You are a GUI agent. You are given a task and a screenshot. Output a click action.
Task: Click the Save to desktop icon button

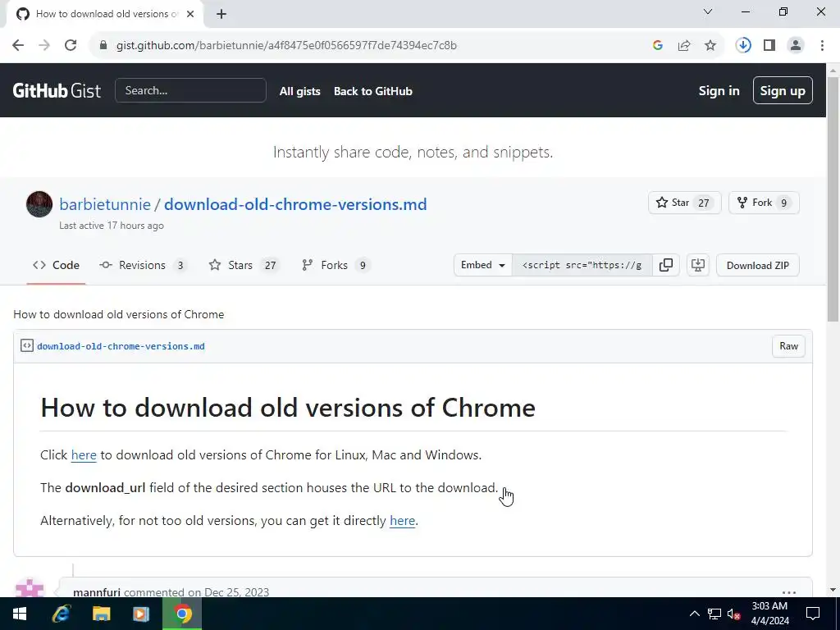click(x=698, y=265)
